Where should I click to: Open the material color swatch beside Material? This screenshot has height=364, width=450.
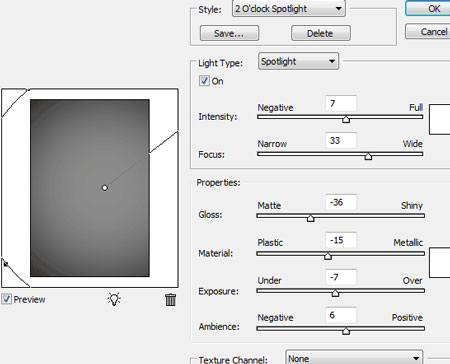pyautogui.click(x=439, y=262)
